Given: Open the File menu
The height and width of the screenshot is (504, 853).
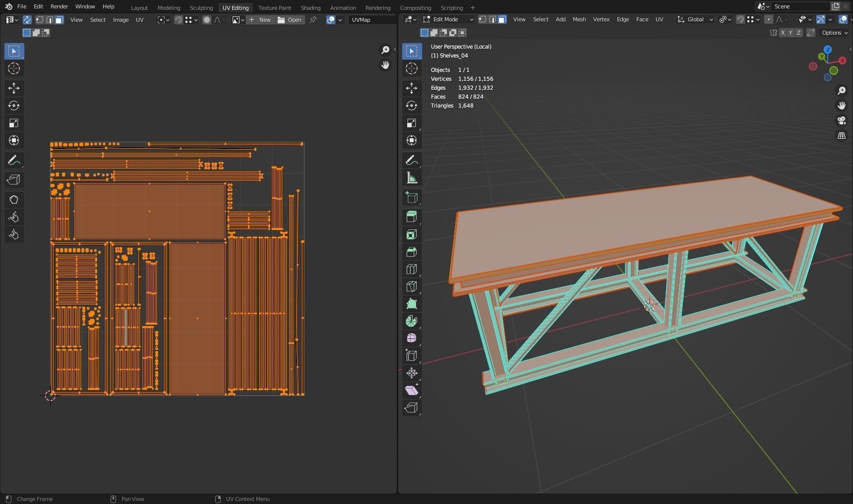Looking at the screenshot, I should tap(22, 6).
